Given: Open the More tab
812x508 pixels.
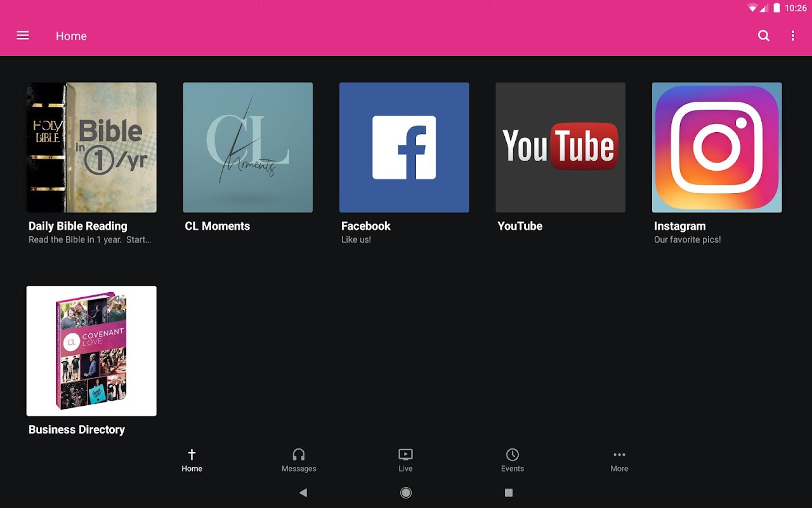Looking at the screenshot, I should pyautogui.click(x=619, y=461).
